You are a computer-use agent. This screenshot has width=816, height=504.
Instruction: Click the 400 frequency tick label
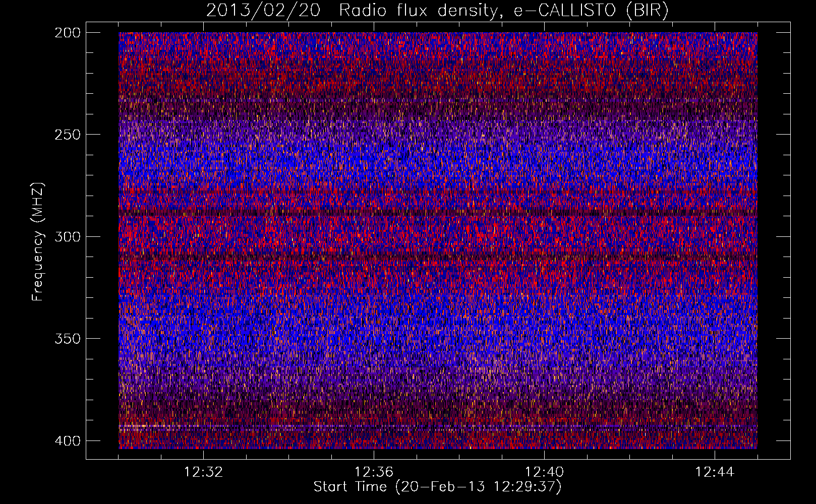pos(67,440)
